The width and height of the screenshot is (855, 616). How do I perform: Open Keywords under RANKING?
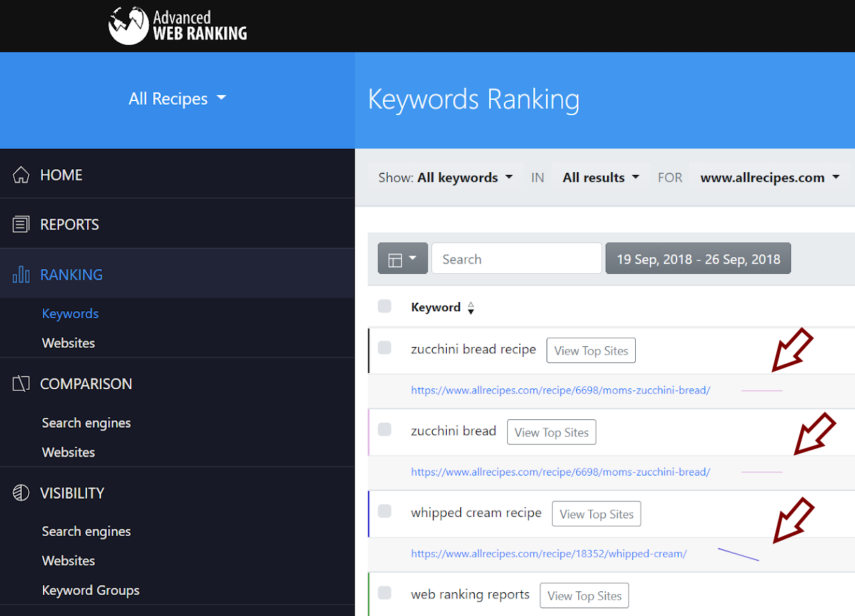coord(70,314)
